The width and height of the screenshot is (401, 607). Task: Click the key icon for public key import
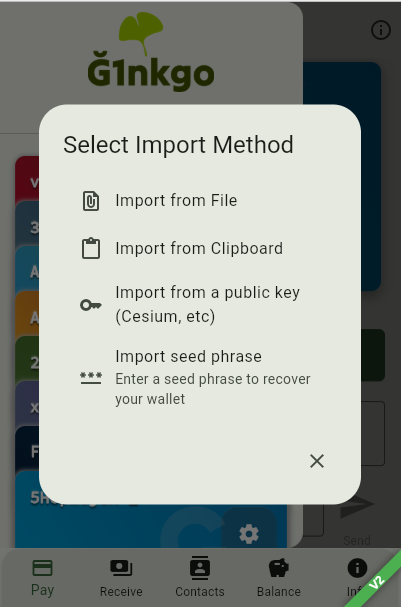[x=91, y=305]
